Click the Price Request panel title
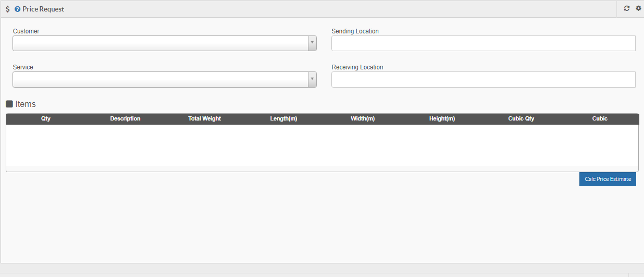 [x=43, y=9]
